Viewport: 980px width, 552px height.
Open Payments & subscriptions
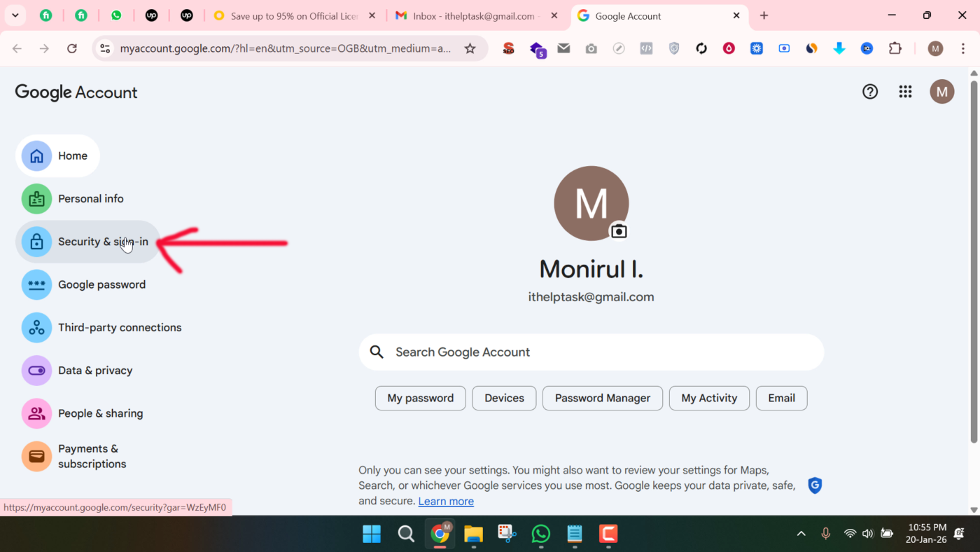(x=92, y=455)
